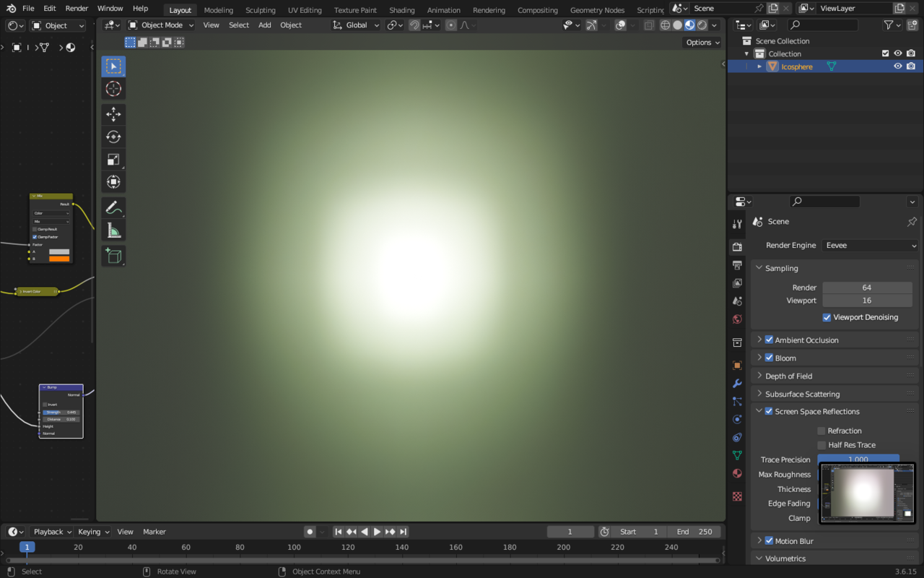Click the orange B color swatch in Mix node

(59, 259)
